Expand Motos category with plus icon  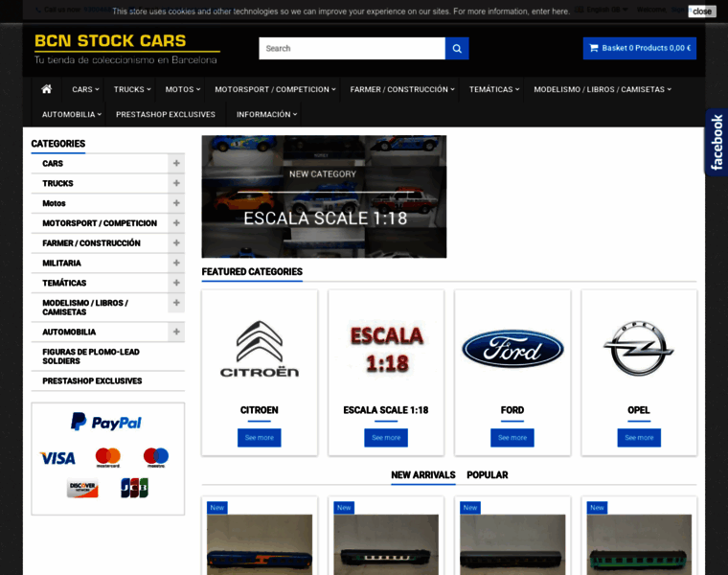click(x=176, y=203)
